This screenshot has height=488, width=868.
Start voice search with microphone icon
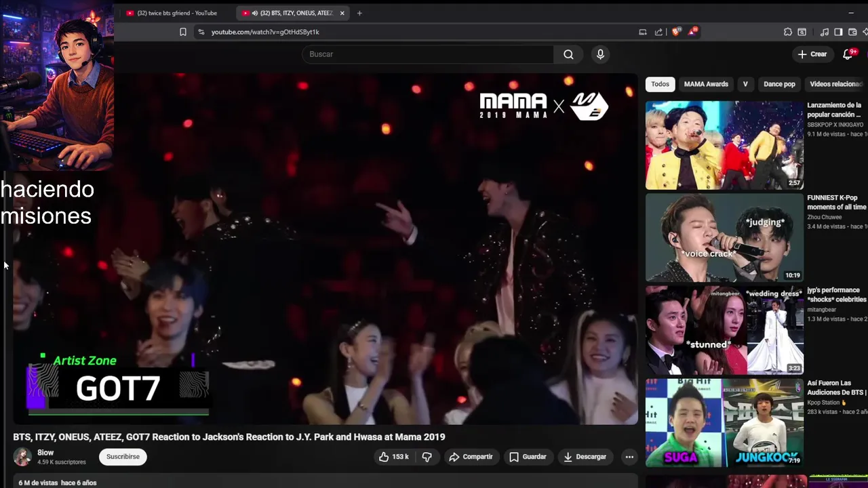600,54
